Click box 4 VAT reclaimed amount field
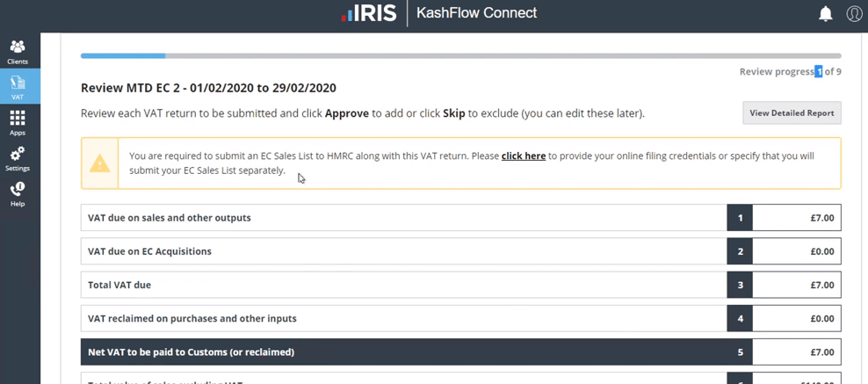The width and height of the screenshot is (868, 384). click(797, 318)
